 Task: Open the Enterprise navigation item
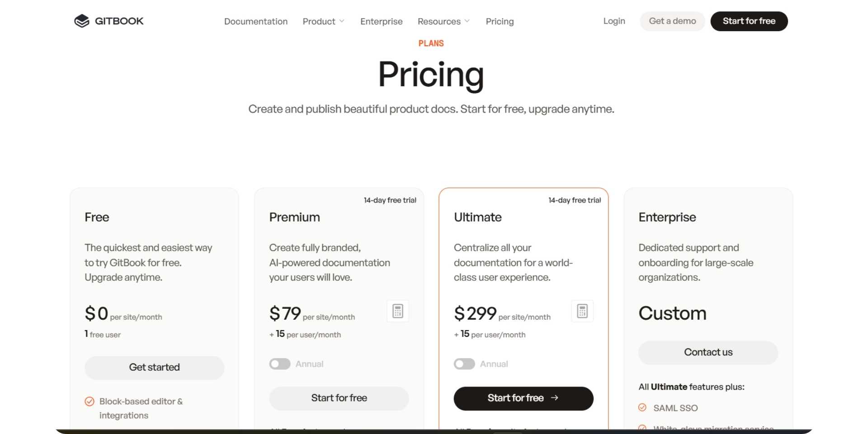[x=381, y=21]
